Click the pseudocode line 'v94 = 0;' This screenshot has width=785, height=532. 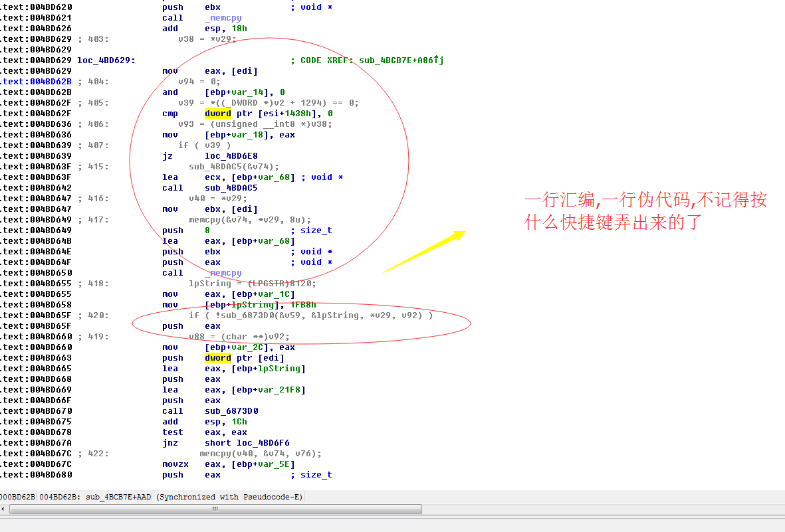coord(199,82)
